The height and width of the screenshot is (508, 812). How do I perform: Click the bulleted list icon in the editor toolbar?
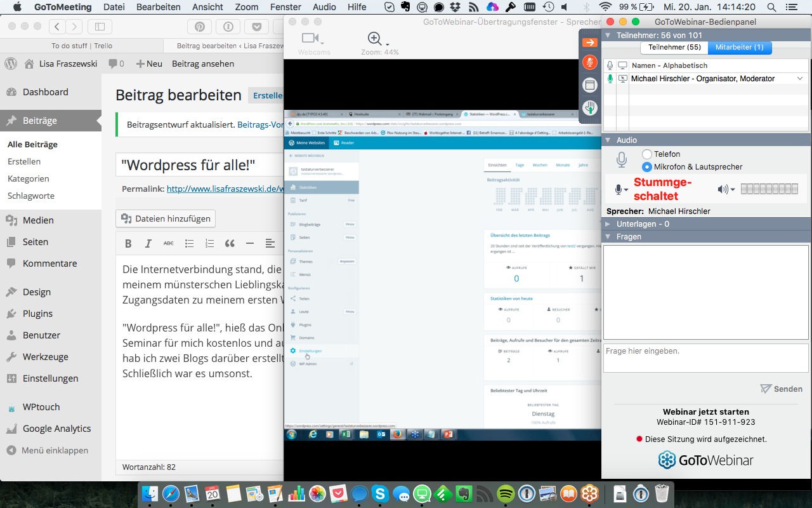[189, 243]
